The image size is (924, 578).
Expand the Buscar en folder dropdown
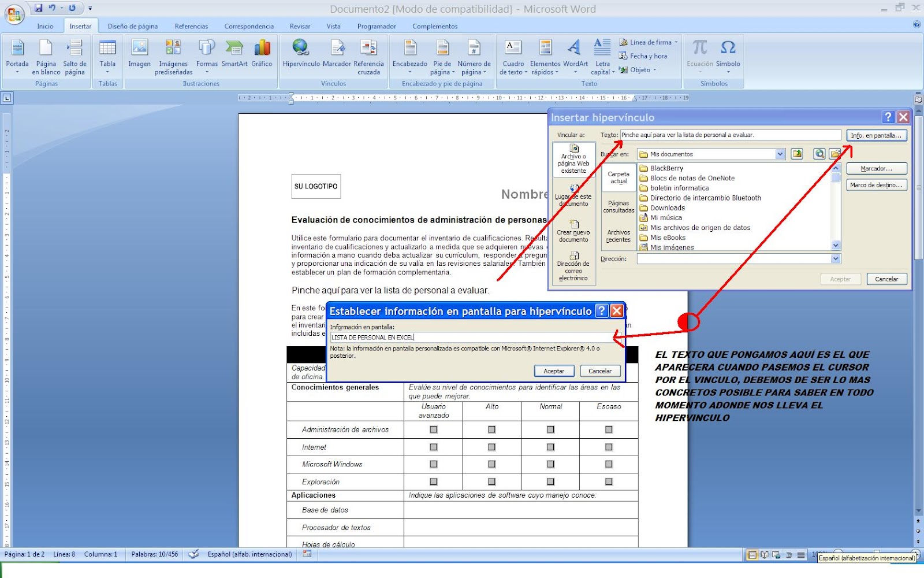780,154
